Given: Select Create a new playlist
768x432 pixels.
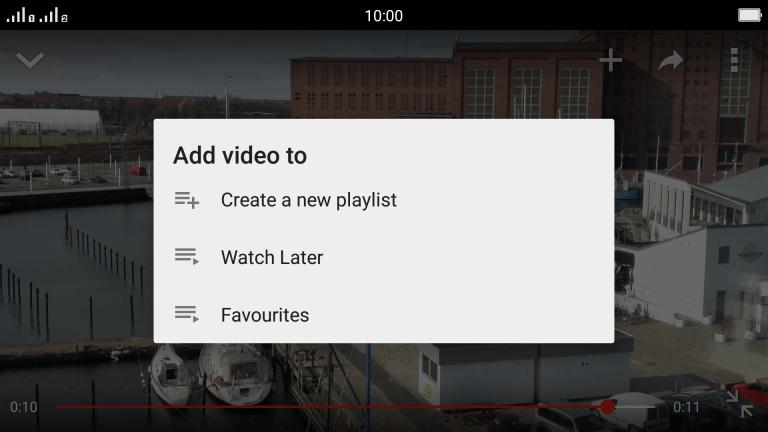Looking at the screenshot, I should click(x=384, y=200).
